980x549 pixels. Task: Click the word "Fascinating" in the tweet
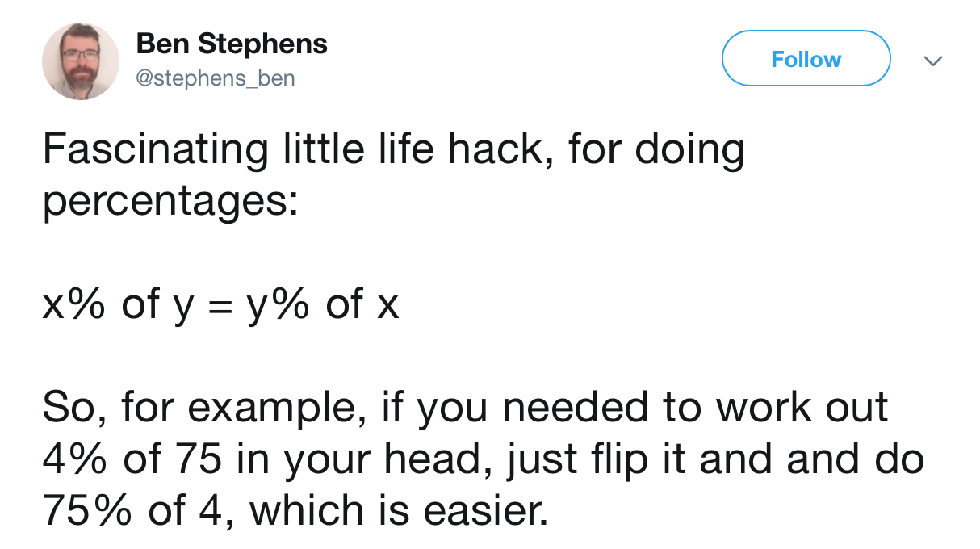tap(155, 151)
